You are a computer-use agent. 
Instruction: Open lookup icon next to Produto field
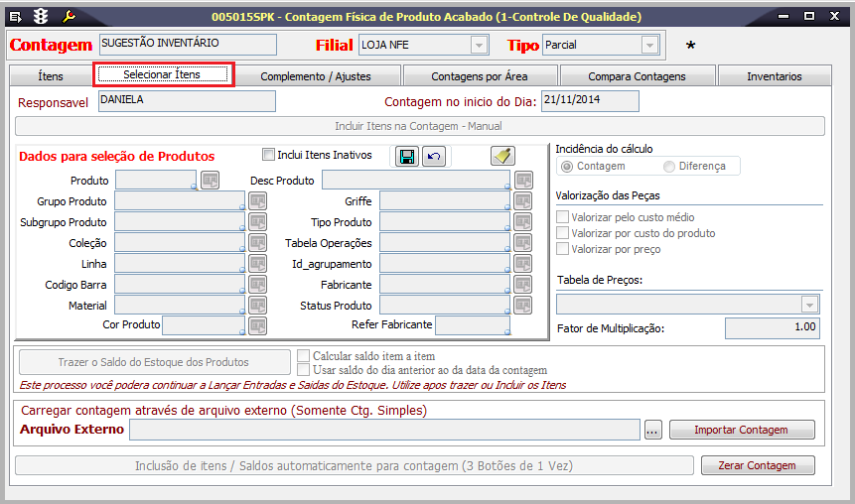tap(210, 180)
